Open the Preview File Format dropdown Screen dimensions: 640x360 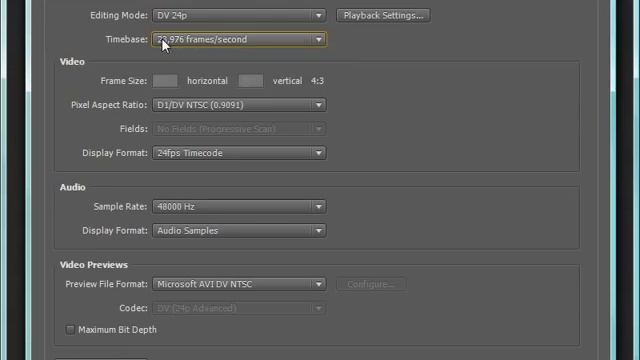pyautogui.click(x=239, y=284)
